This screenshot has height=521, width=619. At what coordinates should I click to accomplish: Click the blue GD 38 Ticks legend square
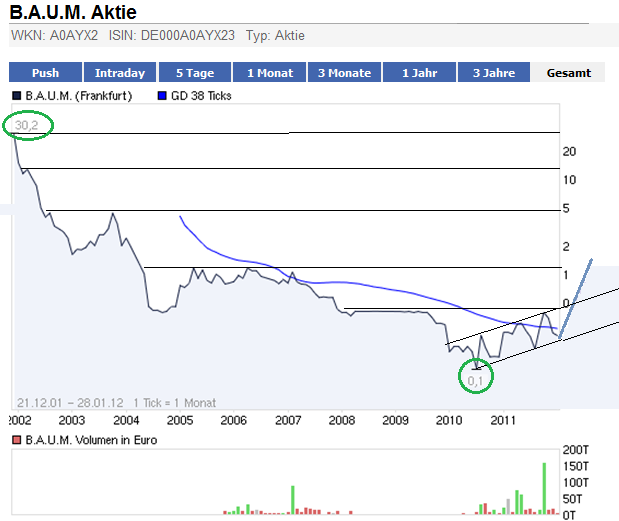[161, 97]
